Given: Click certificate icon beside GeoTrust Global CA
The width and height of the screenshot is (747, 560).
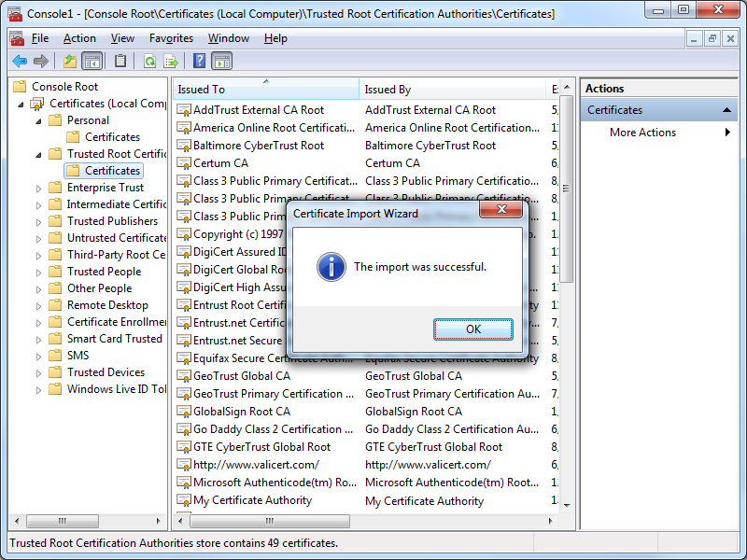Looking at the screenshot, I should tap(184, 376).
